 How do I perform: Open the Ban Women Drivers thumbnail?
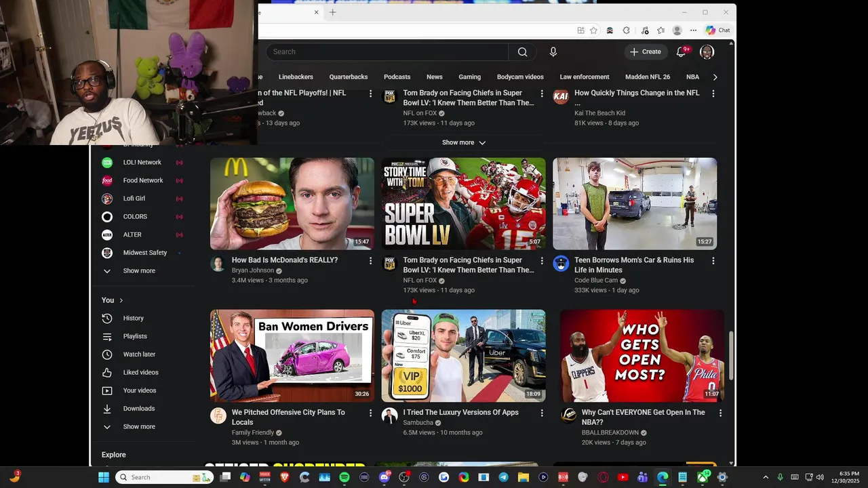point(292,356)
